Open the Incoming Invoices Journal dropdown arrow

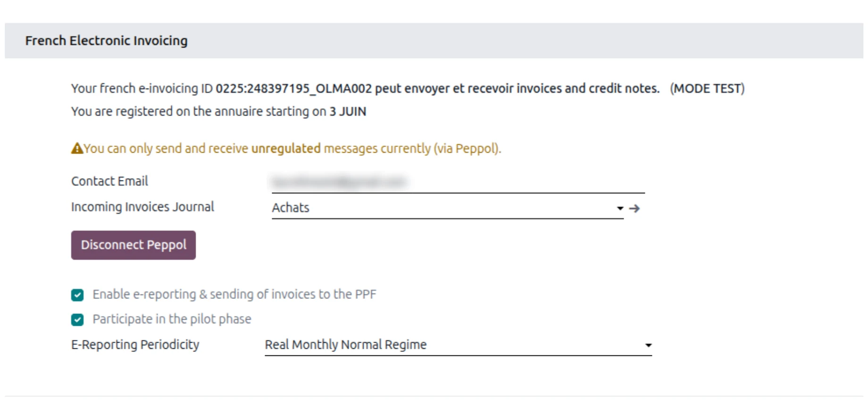tap(620, 208)
